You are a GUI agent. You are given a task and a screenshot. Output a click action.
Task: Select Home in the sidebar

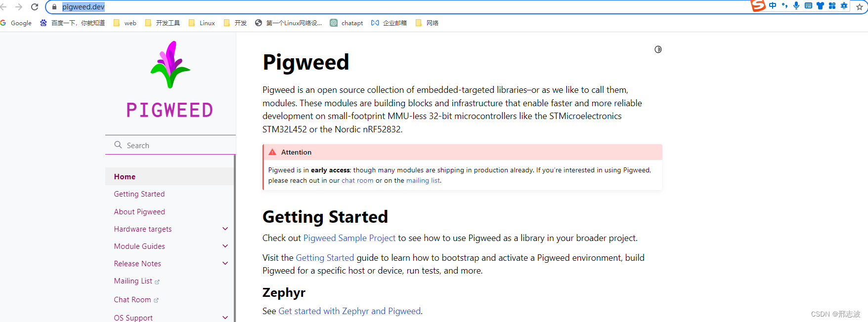pyautogui.click(x=170, y=176)
